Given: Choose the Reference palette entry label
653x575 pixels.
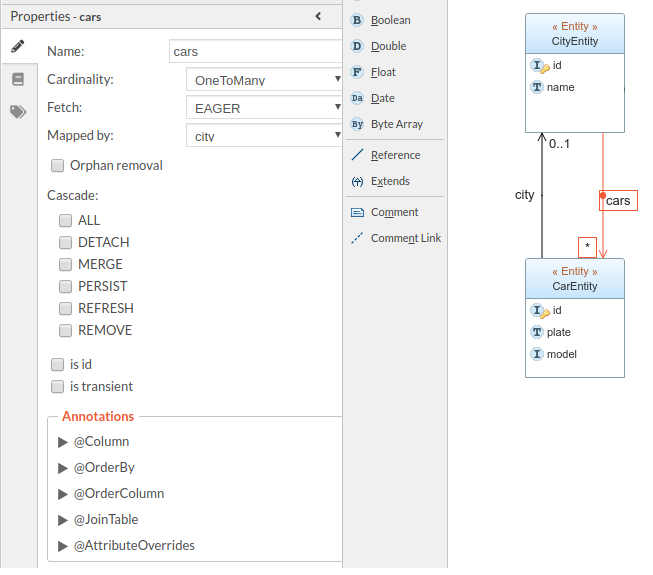Looking at the screenshot, I should point(396,155).
